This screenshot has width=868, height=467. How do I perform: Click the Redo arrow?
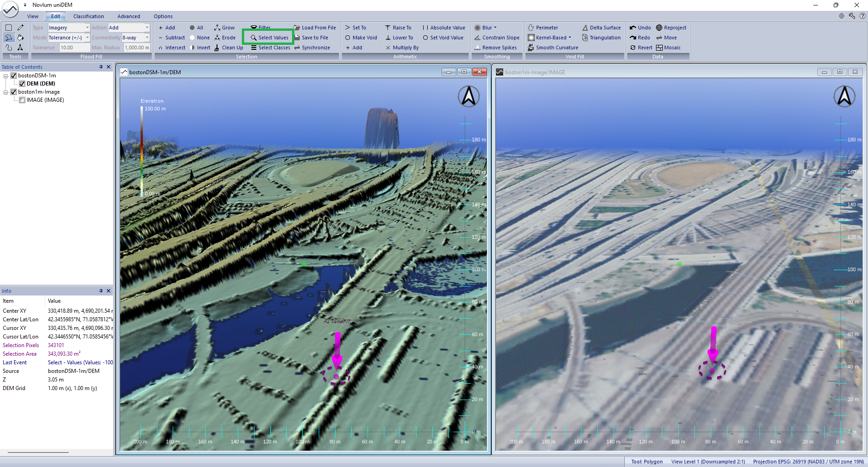click(633, 38)
